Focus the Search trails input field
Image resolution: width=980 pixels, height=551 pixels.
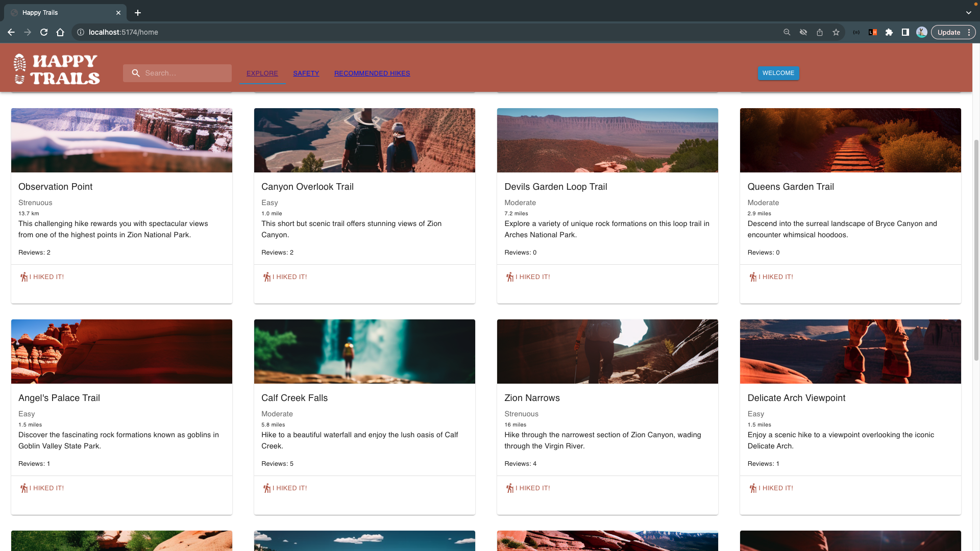point(185,73)
